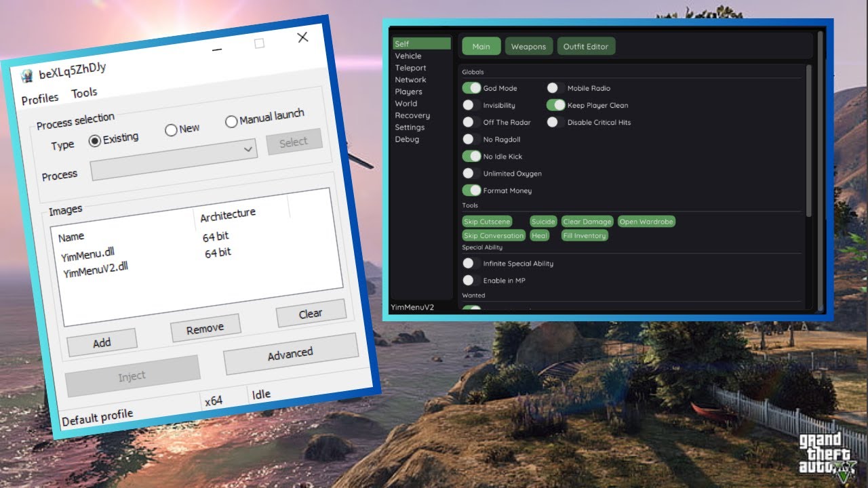This screenshot has height=488, width=868.
Task: Turn off the Keep Player Clean toggle
Action: click(x=556, y=105)
